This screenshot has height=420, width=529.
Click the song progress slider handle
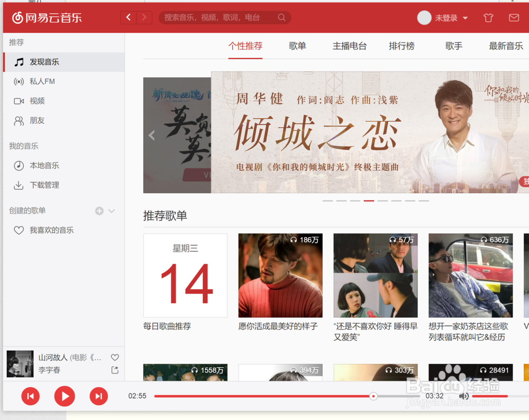pyautogui.click(x=373, y=396)
